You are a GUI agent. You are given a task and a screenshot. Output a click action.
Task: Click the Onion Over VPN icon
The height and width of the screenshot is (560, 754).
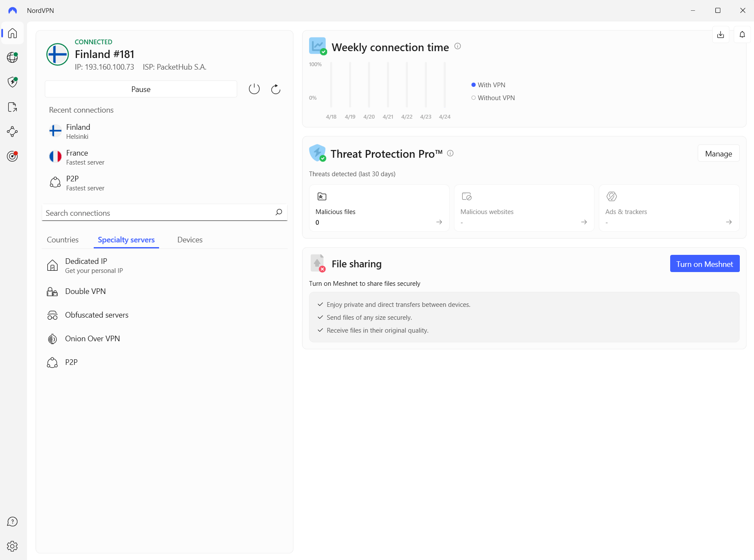[x=52, y=339]
